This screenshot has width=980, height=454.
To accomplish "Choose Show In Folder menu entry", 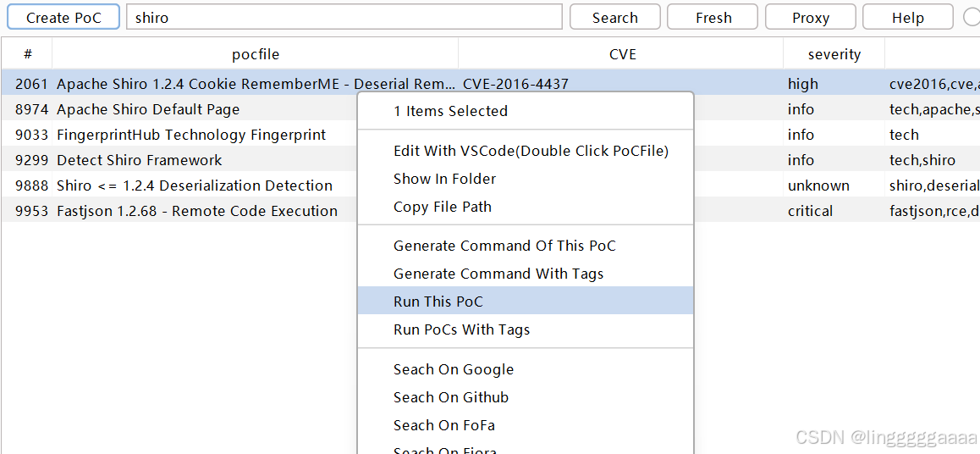I will pos(526,179).
